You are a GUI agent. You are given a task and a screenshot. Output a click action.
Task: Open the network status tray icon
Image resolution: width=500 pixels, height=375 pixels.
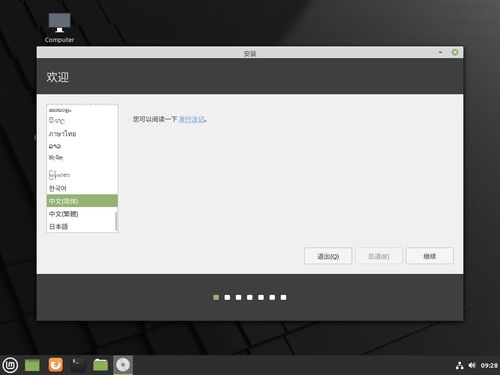tap(460, 366)
